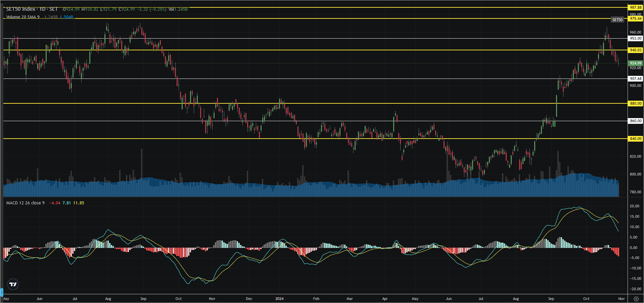Click the Feb label on time axis
The height and width of the screenshot is (303, 644).
[x=316, y=299]
